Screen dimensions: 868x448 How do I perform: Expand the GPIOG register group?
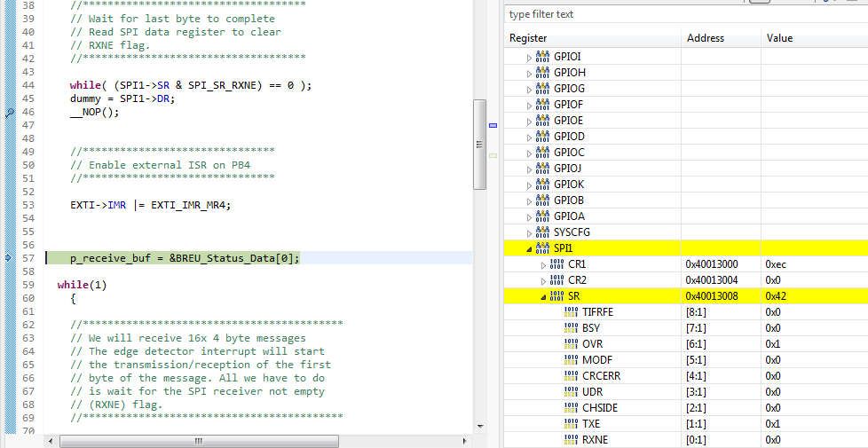(x=529, y=90)
